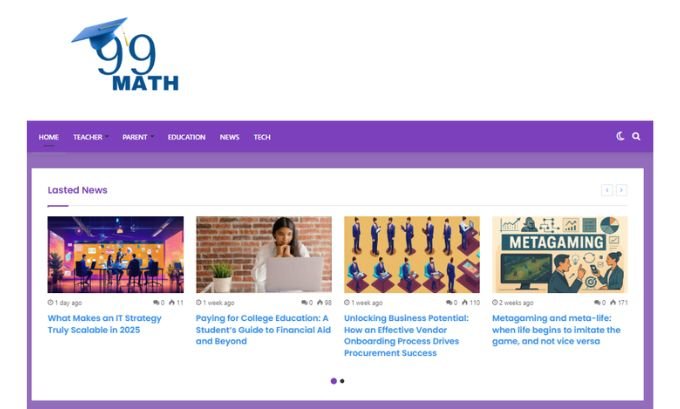Go to the News menu item
This screenshot has width=680, height=409.
(x=229, y=137)
